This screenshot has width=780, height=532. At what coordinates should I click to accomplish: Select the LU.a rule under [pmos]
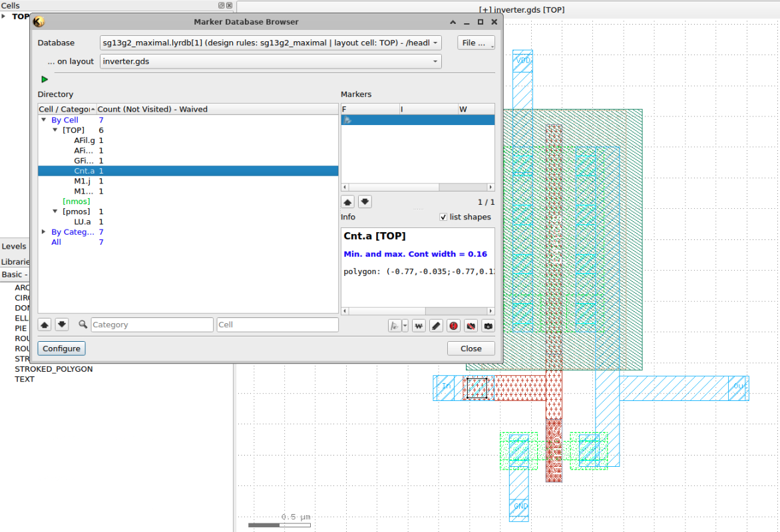[188, 221]
